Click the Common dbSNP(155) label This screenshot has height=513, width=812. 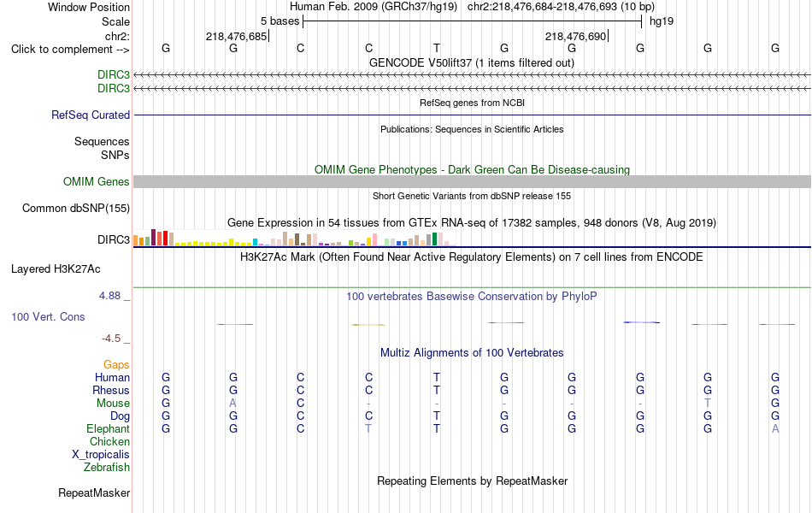pos(75,209)
